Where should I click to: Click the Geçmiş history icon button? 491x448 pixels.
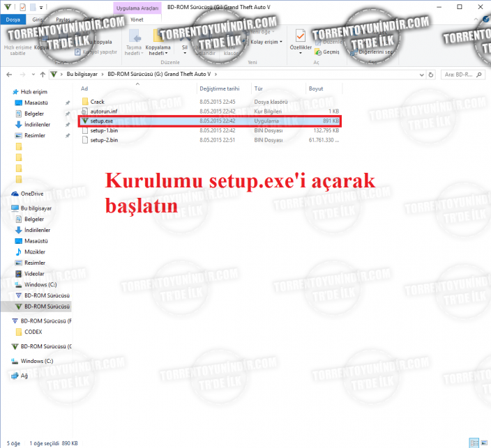point(327,52)
